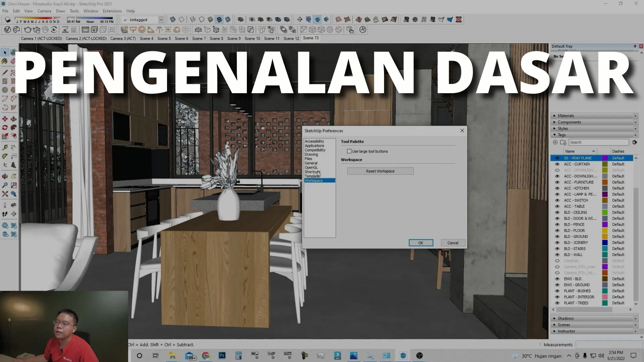Add a V-Ray dome light
644x362 pixels.
[177, 29]
